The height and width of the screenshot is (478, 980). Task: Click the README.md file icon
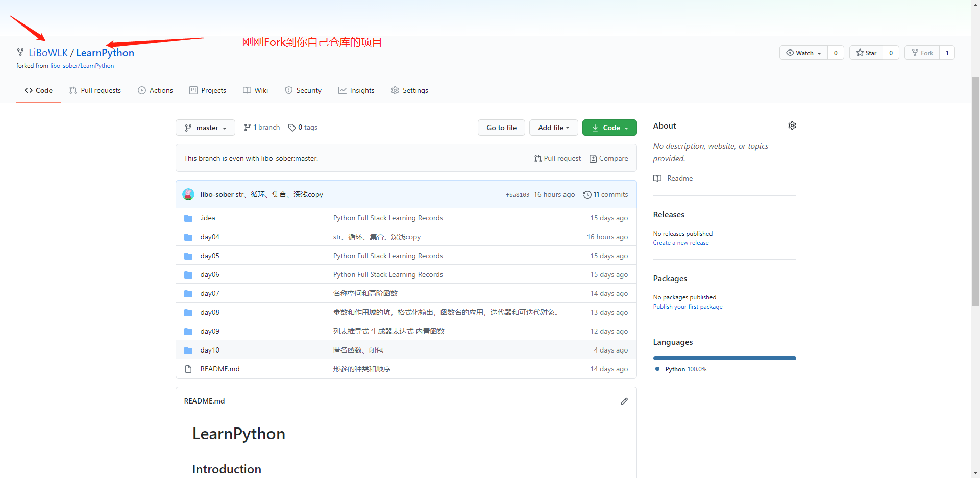coord(188,369)
